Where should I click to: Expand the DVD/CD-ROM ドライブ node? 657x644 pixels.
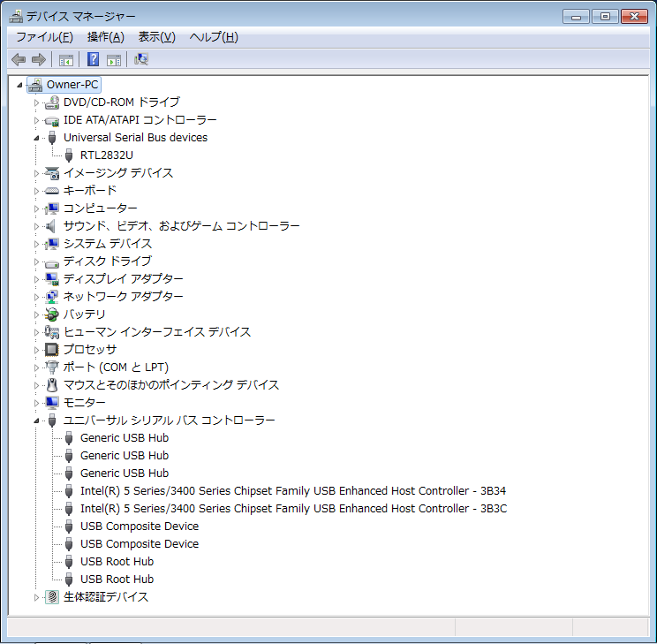click(x=36, y=102)
